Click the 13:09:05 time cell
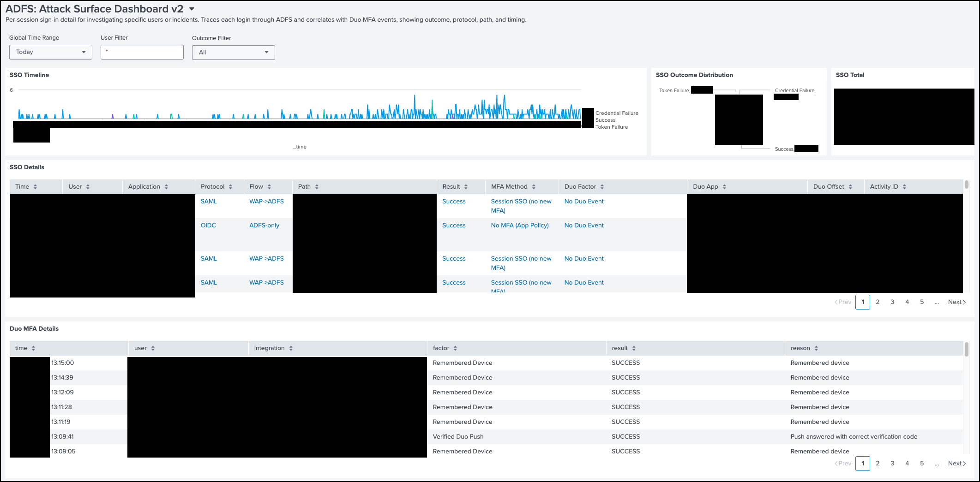Image resolution: width=980 pixels, height=482 pixels. tap(63, 452)
